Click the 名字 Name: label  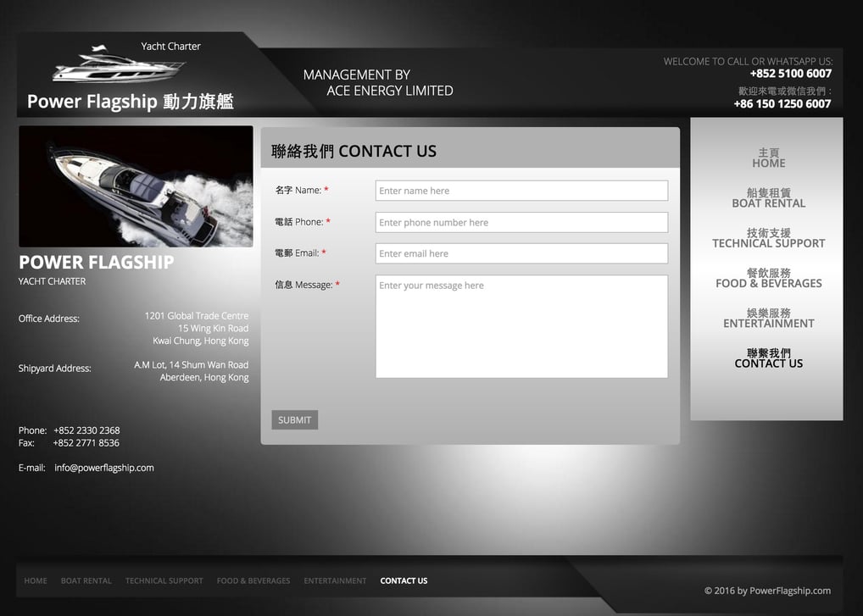pyautogui.click(x=302, y=191)
